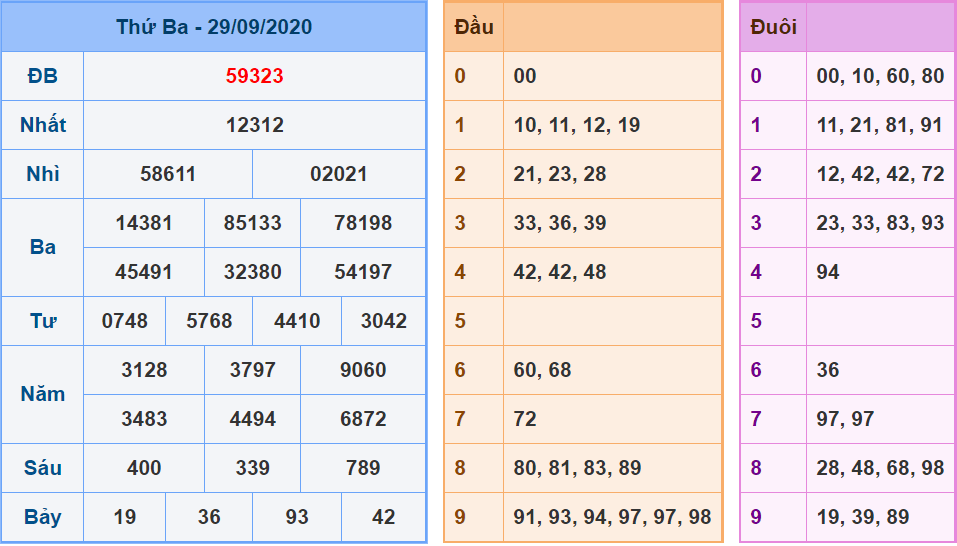Select the sixth prize number 339
957x546 pixels.
tap(252, 468)
